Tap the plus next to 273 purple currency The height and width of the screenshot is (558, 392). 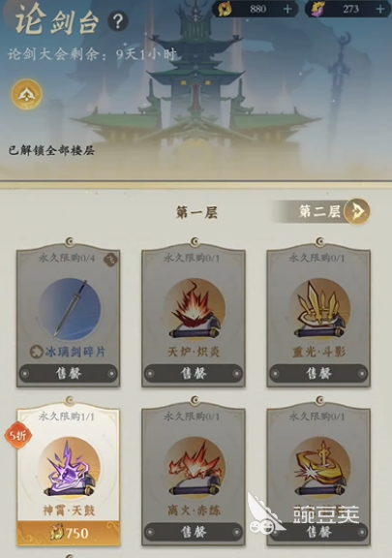point(380,9)
